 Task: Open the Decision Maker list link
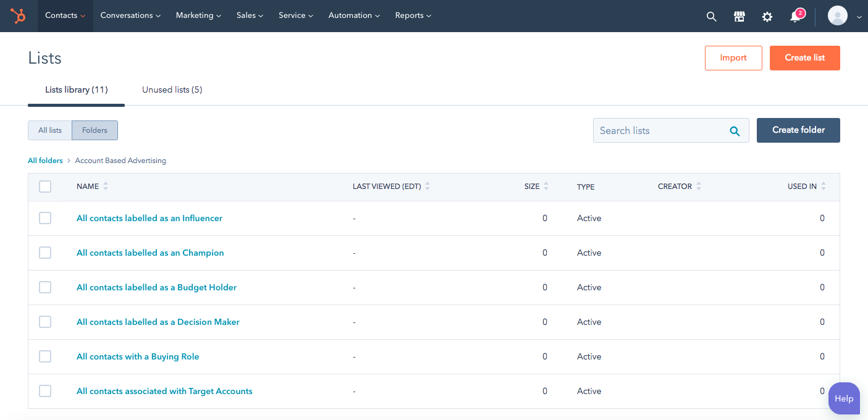point(158,322)
